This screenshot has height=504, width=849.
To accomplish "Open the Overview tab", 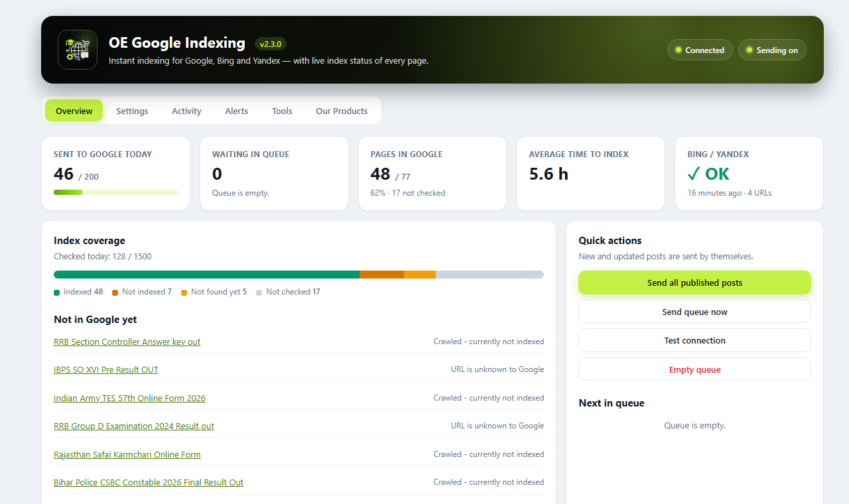I will point(74,111).
